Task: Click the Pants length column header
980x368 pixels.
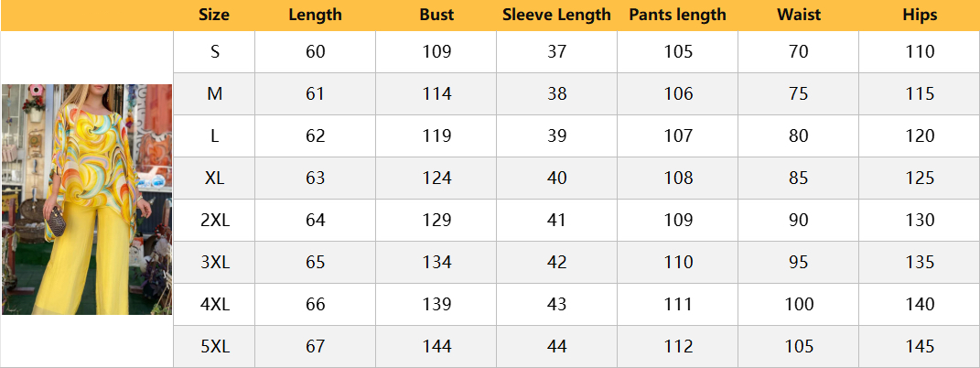Action: (677, 15)
